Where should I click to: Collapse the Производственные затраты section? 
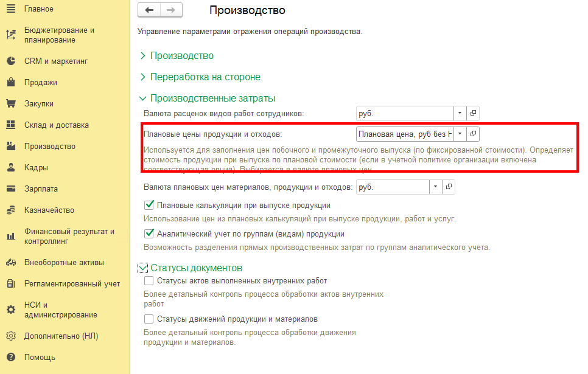click(x=142, y=98)
